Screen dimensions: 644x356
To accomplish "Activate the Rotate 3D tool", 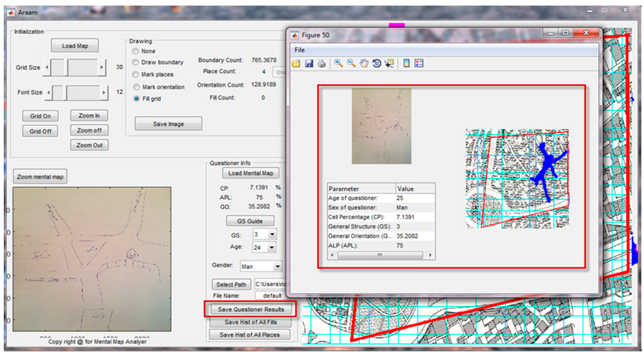I will pyautogui.click(x=377, y=63).
